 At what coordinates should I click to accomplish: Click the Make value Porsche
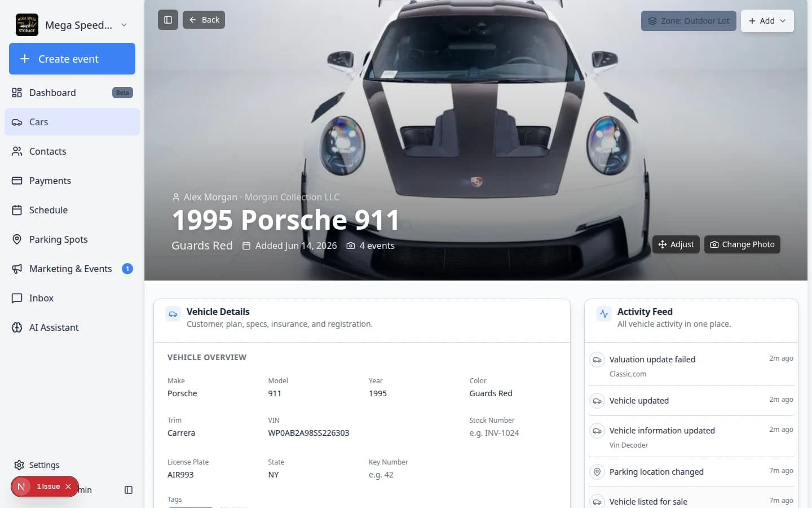tap(182, 393)
